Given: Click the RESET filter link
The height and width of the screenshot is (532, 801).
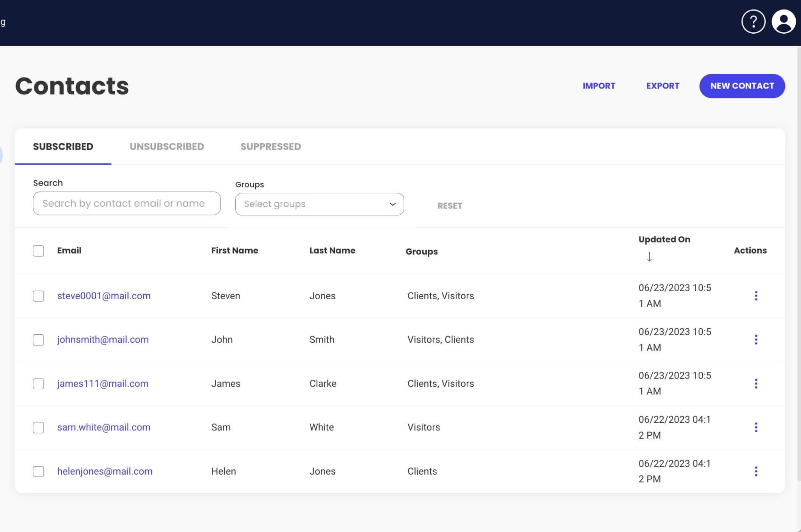Looking at the screenshot, I should pos(449,206).
